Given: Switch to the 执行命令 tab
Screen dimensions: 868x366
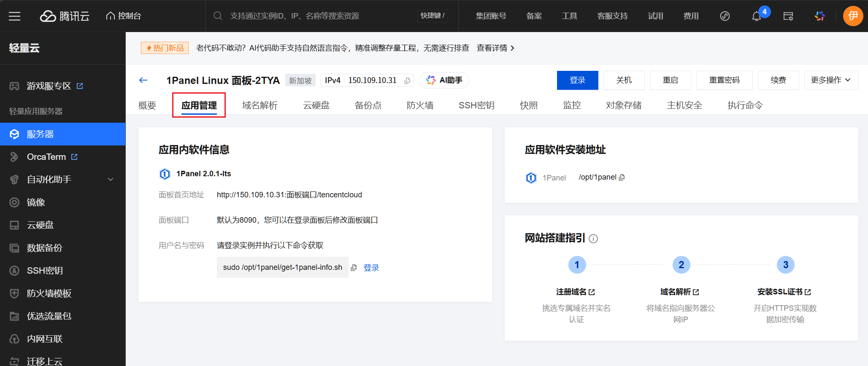Looking at the screenshot, I should tap(745, 105).
